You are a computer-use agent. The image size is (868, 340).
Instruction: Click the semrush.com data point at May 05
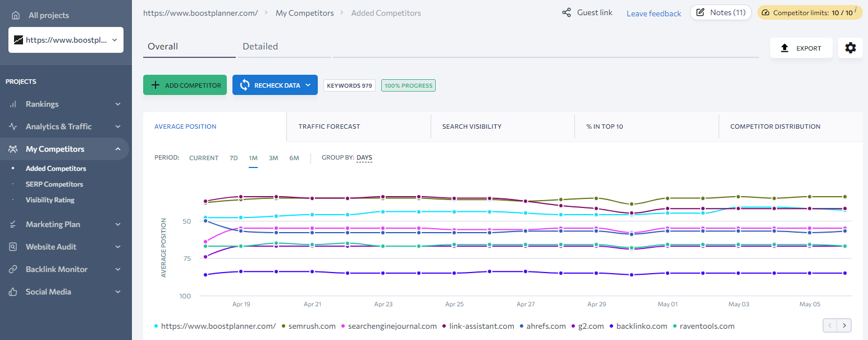click(x=810, y=197)
